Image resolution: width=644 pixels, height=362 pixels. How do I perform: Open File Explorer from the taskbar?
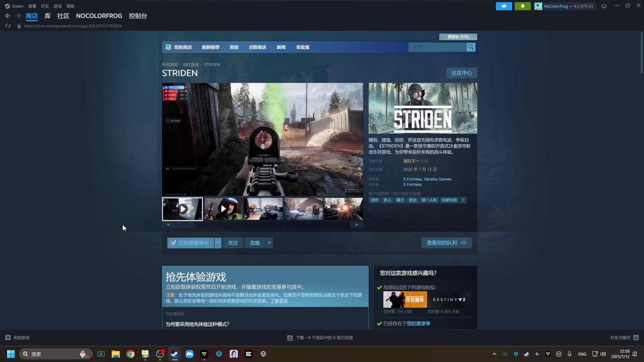116,354
